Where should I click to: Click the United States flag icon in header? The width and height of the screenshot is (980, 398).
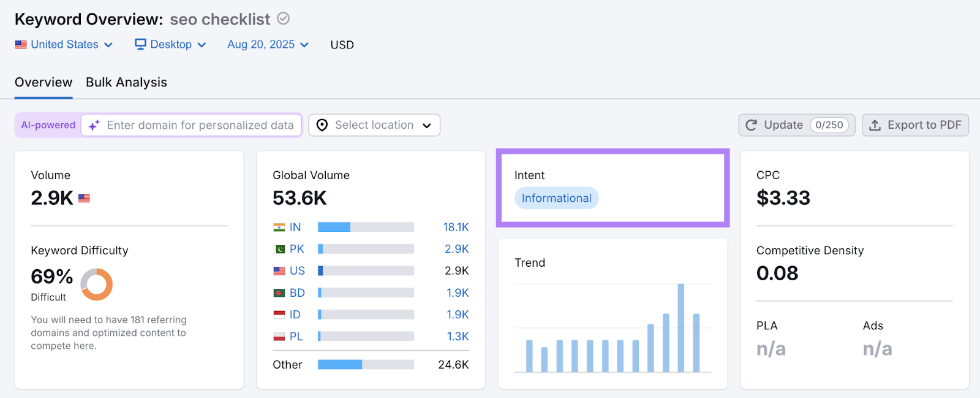pos(21,45)
